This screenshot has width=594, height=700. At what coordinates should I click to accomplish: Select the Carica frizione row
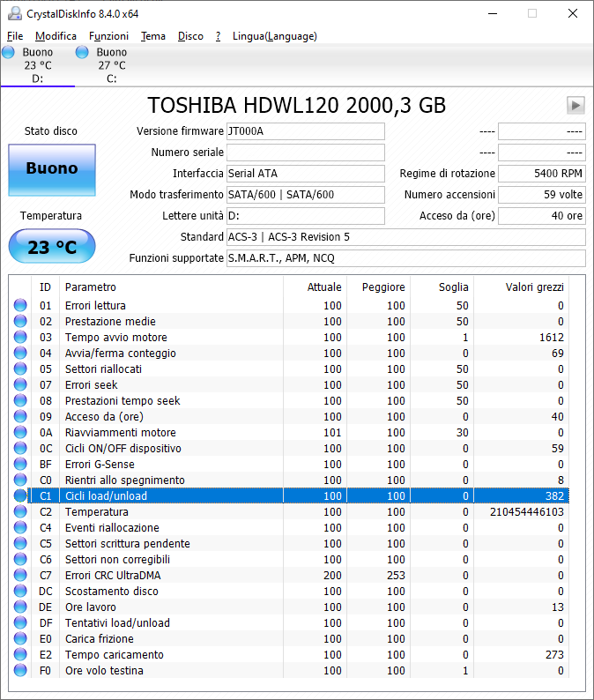coord(289,638)
